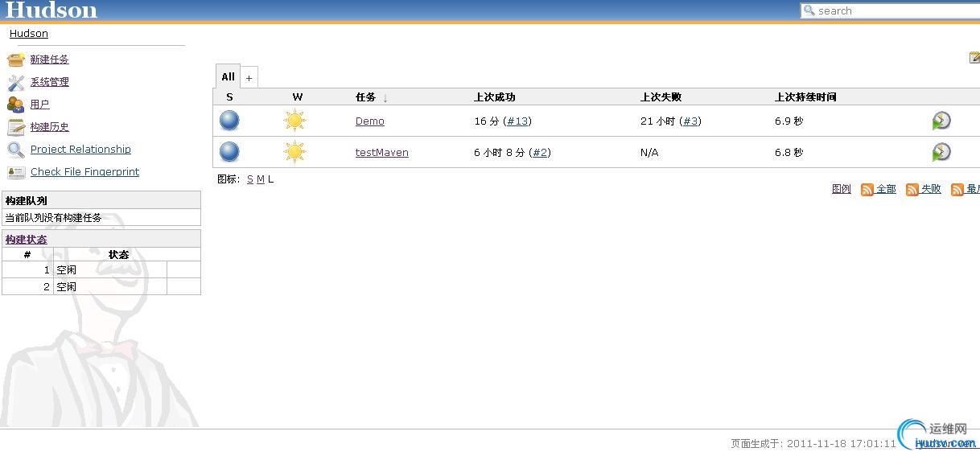Click the RSS icon for 全部

coord(867,190)
